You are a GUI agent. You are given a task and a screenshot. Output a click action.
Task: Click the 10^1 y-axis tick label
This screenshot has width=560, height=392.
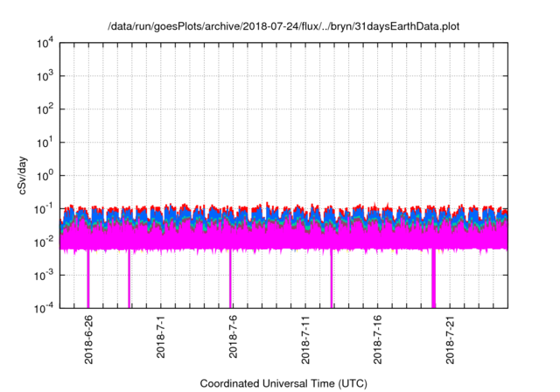click(45, 143)
